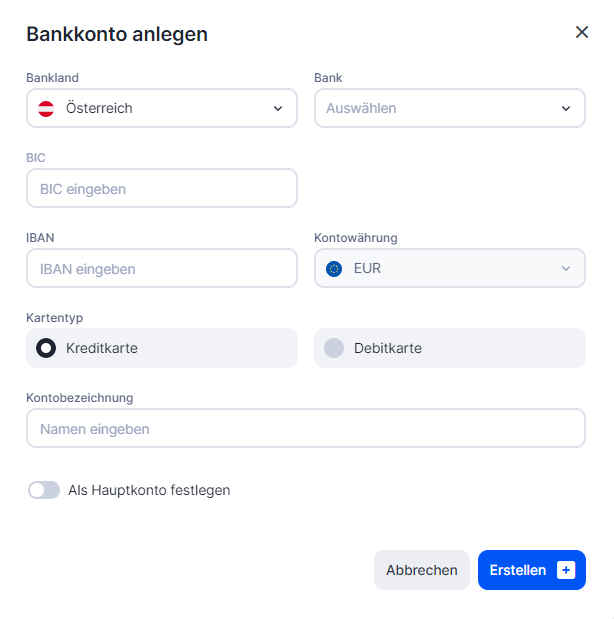The height and width of the screenshot is (619, 614).
Task: Click the Bankland dropdown chevron arrow
Action: (278, 108)
